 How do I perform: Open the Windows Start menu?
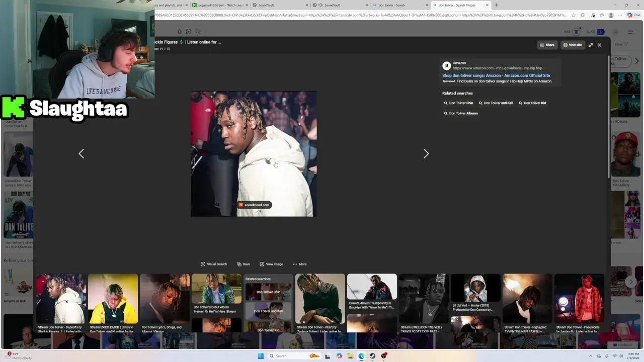[x=261, y=356]
